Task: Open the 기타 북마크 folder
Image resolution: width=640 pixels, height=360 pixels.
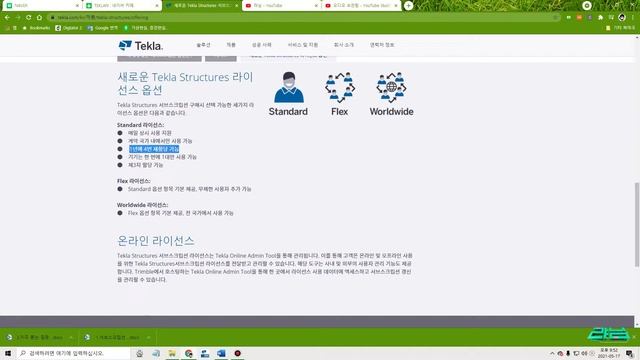Action: [x=620, y=28]
